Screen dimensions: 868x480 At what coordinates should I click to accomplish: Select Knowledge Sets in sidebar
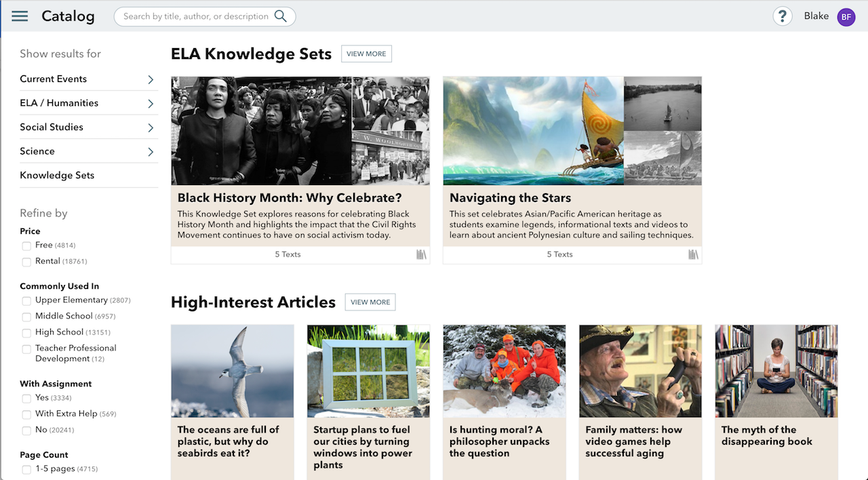[x=57, y=175]
